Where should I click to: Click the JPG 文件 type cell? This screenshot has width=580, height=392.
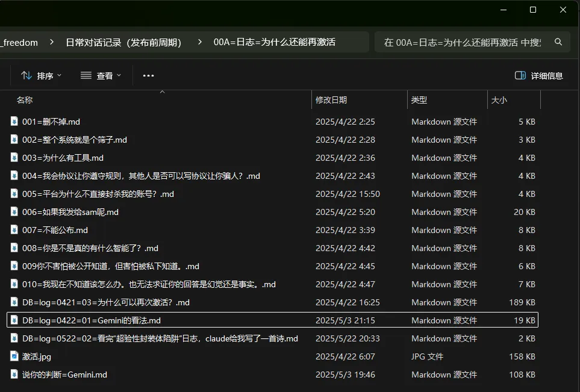427,356
